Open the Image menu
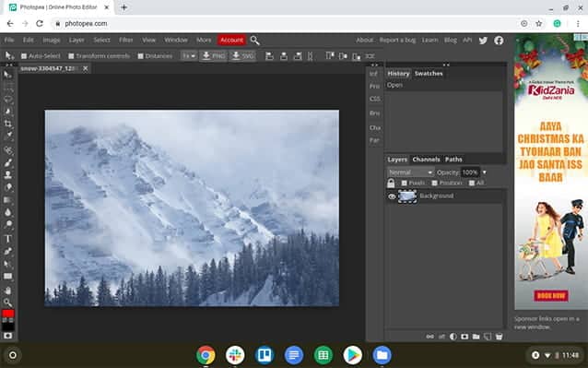This screenshot has width=588, height=368. pyautogui.click(x=52, y=40)
